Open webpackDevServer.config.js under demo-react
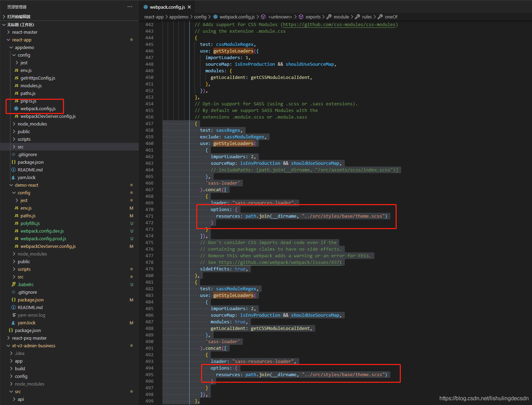This screenshot has height=405, width=532. [48, 246]
